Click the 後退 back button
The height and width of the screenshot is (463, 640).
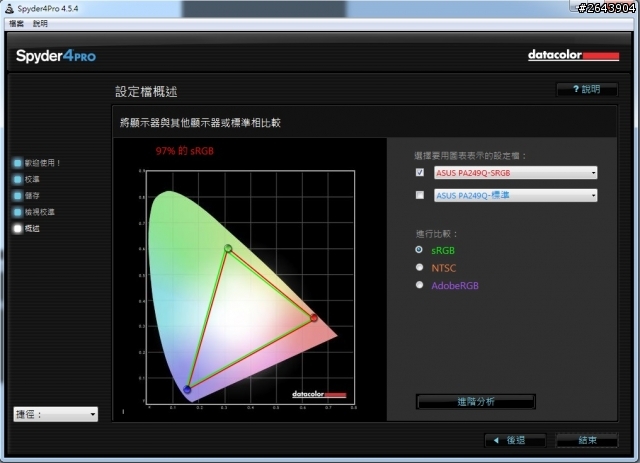(515, 440)
